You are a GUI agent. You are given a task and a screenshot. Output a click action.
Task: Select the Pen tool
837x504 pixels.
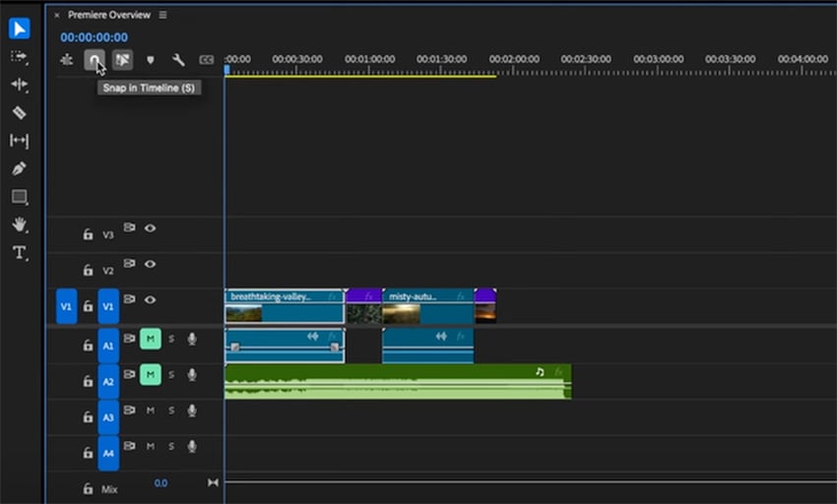(x=19, y=168)
